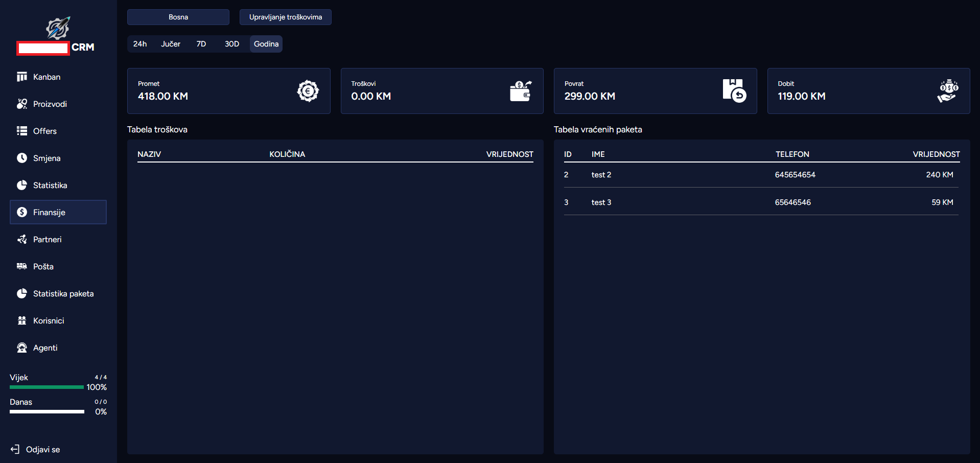Click the Statistika paketa pie icon
Screen dimensions: 980x463
pyautogui.click(x=22, y=293)
